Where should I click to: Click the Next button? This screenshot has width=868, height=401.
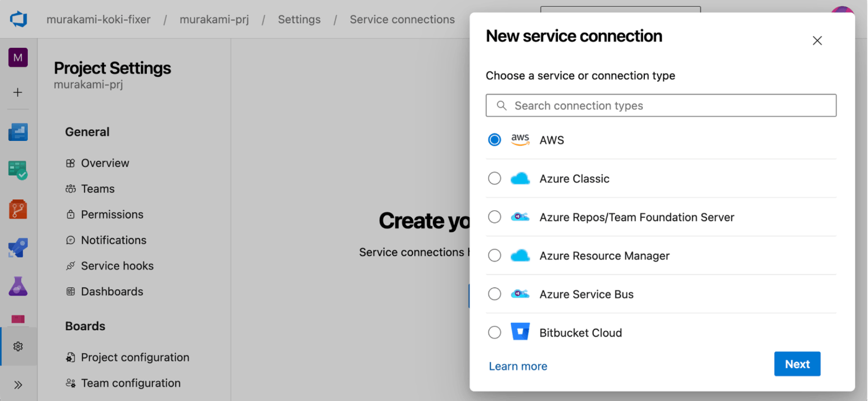(x=797, y=364)
